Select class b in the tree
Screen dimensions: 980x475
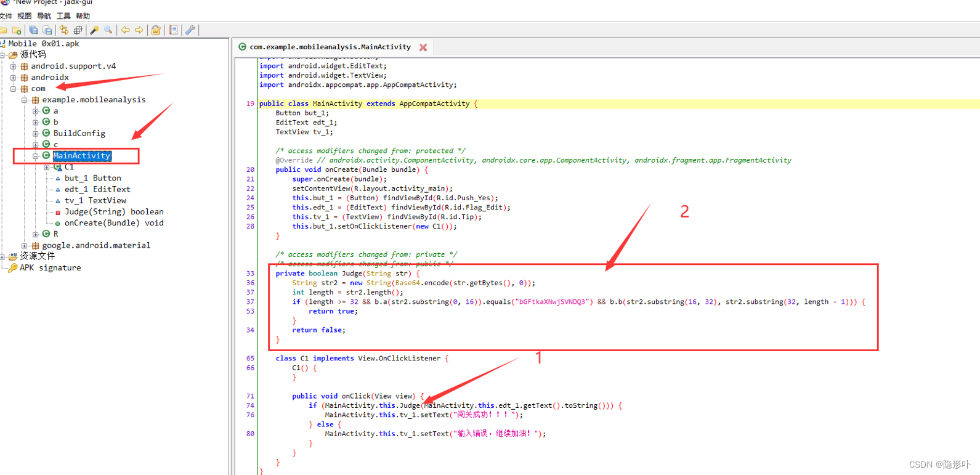click(55, 122)
